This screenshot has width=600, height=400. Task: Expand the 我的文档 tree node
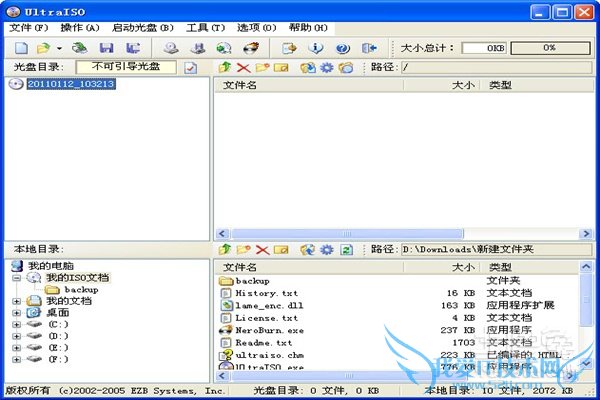point(16,302)
